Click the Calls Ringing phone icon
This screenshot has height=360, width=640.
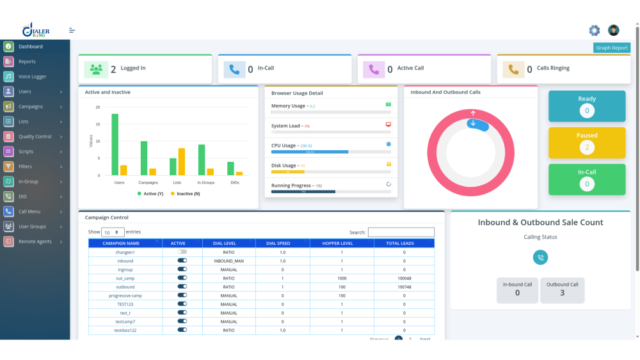pyautogui.click(x=513, y=69)
